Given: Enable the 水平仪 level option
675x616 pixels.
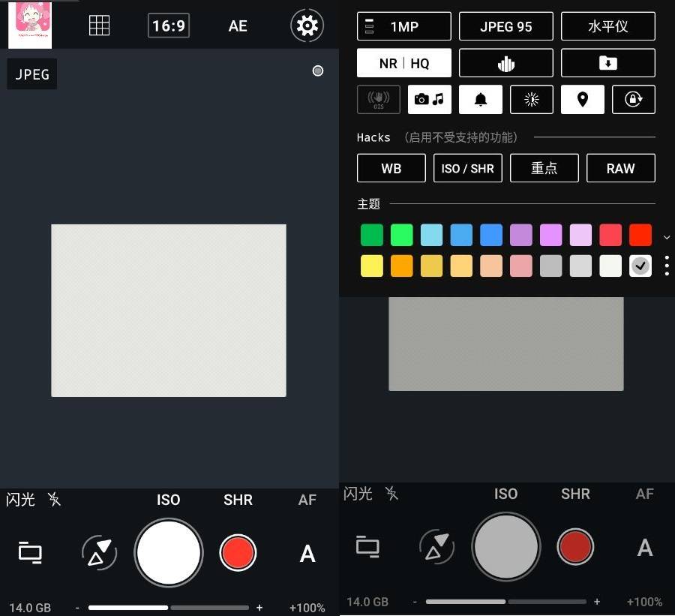Looking at the screenshot, I should coord(607,26).
